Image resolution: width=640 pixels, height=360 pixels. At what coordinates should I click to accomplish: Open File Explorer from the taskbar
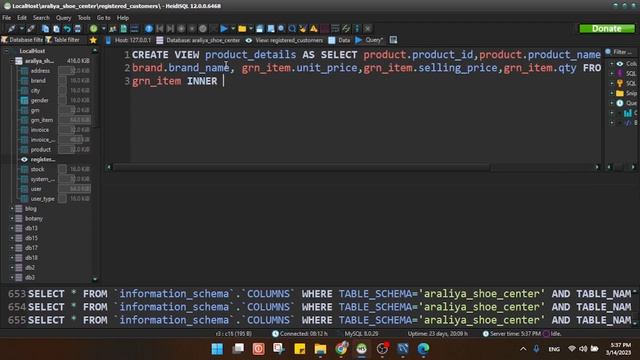coord(320,349)
